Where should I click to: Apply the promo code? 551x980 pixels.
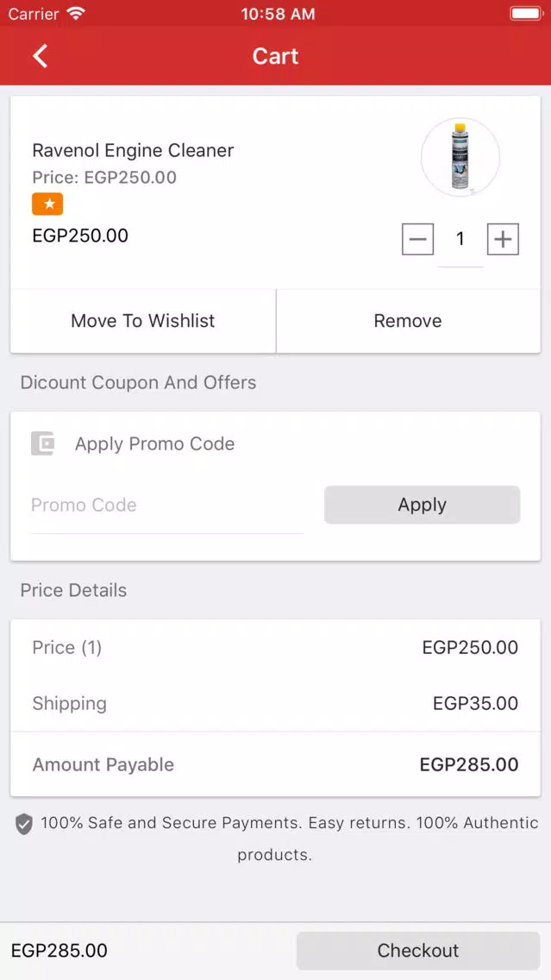(x=423, y=505)
